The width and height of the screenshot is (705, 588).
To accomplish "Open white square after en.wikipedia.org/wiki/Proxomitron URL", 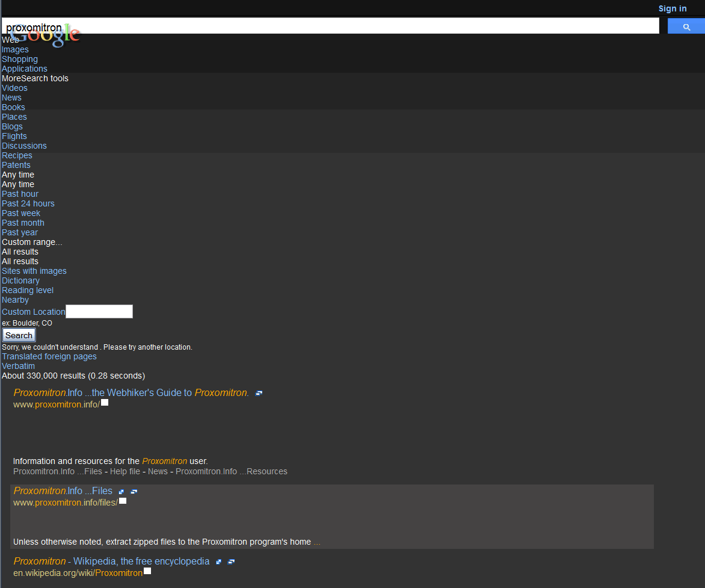I will pyautogui.click(x=147, y=571).
